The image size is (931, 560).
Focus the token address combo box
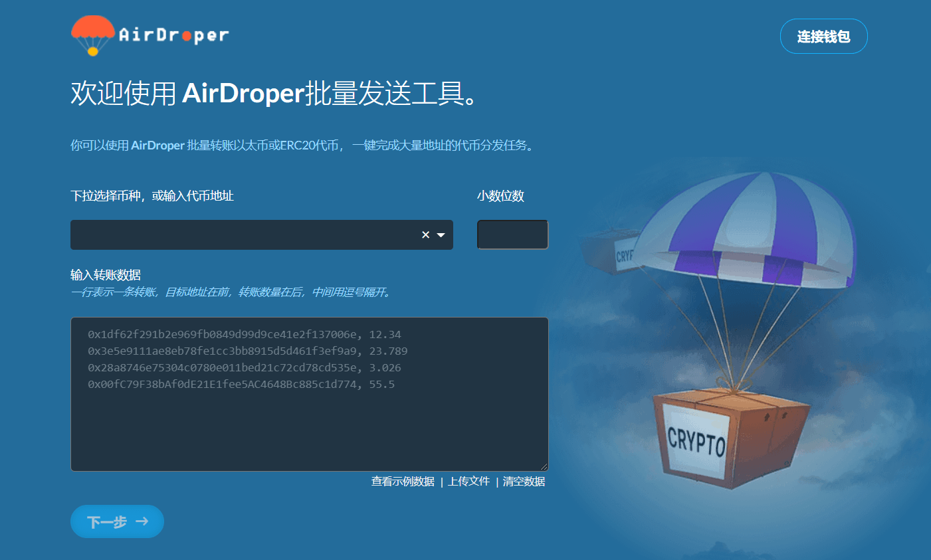pyautogui.click(x=262, y=234)
